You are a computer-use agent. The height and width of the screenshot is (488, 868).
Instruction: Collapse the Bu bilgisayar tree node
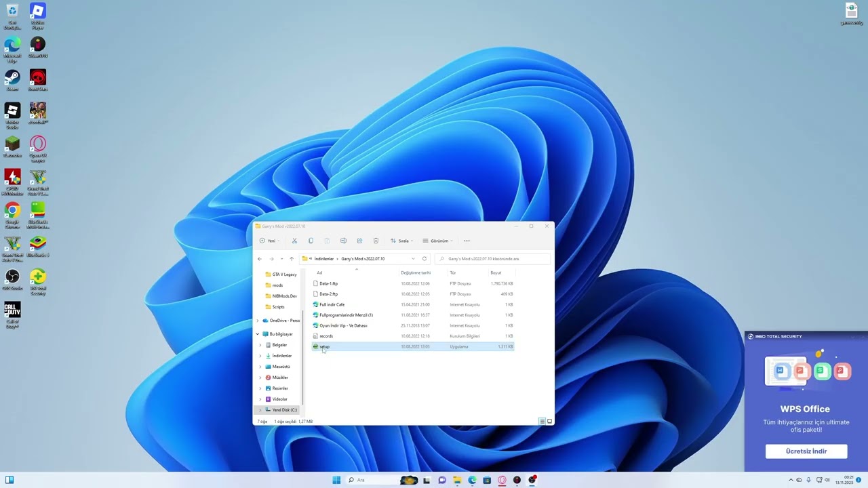pyautogui.click(x=258, y=334)
